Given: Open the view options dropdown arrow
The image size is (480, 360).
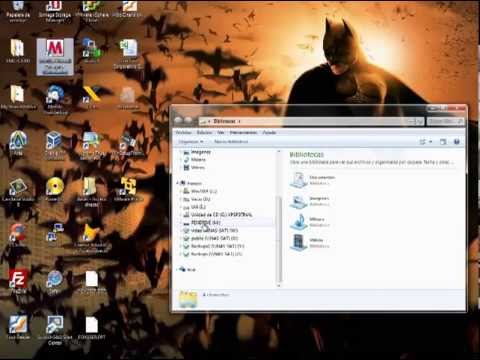Looking at the screenshot, I should click(x=430, y=142).
